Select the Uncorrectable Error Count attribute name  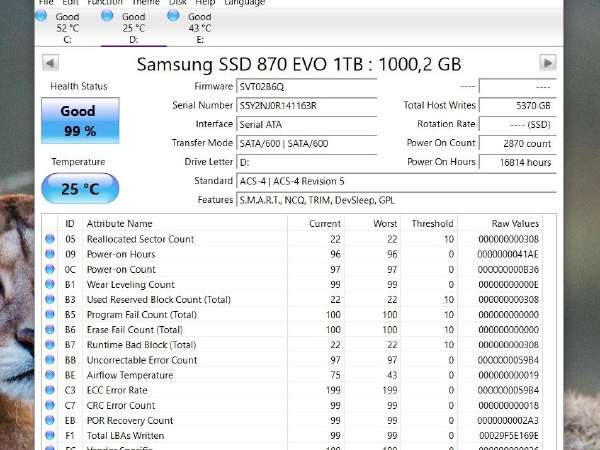[x=142, y=360]
